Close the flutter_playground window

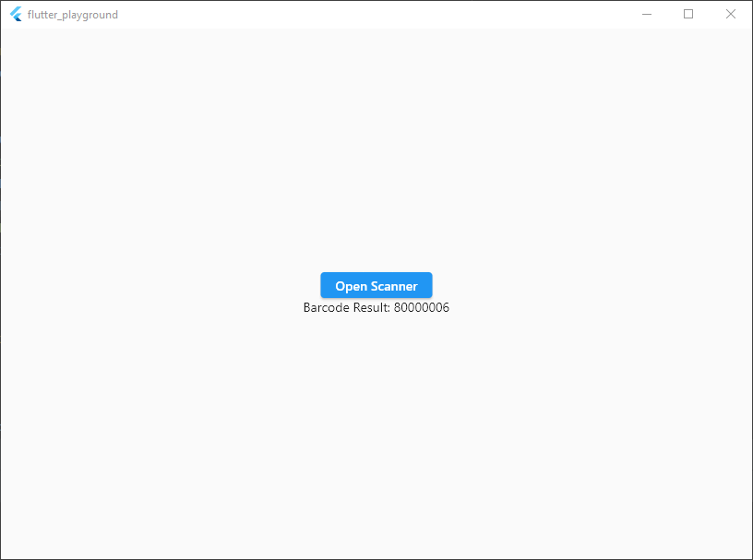pos(731,15)
